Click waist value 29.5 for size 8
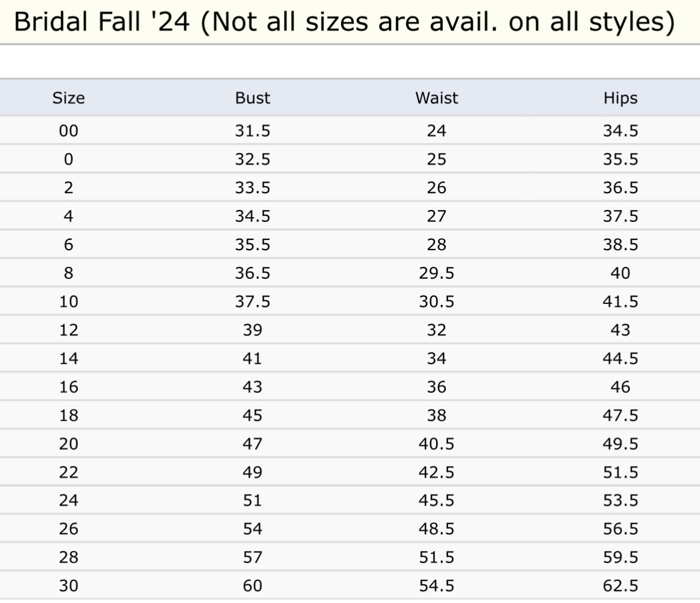The image size is (700, 603). coord(437,273)
